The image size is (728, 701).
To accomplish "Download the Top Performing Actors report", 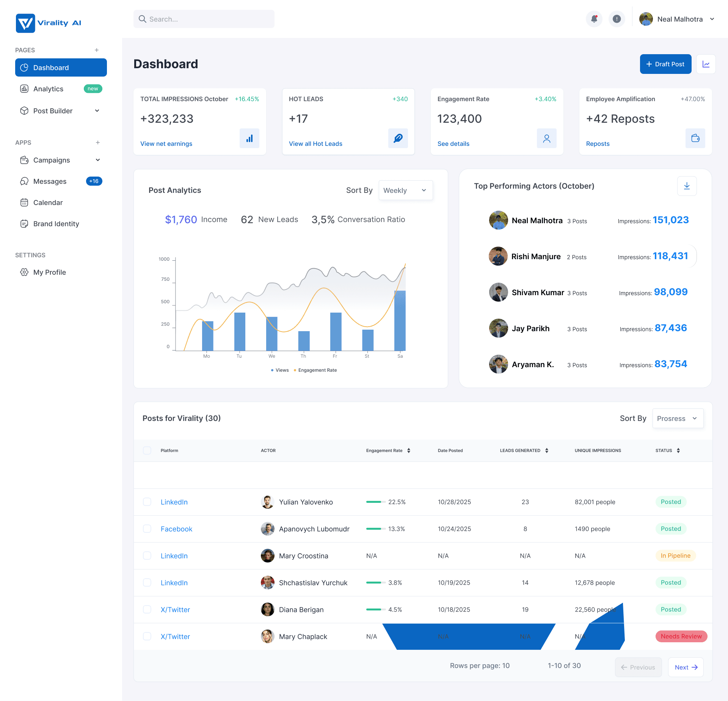I will click(x=687, y=186).
